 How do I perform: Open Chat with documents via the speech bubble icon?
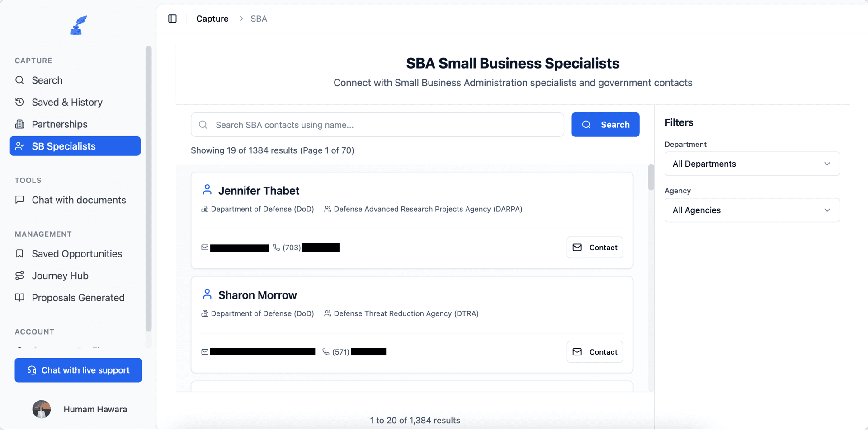tap(19, 200)
